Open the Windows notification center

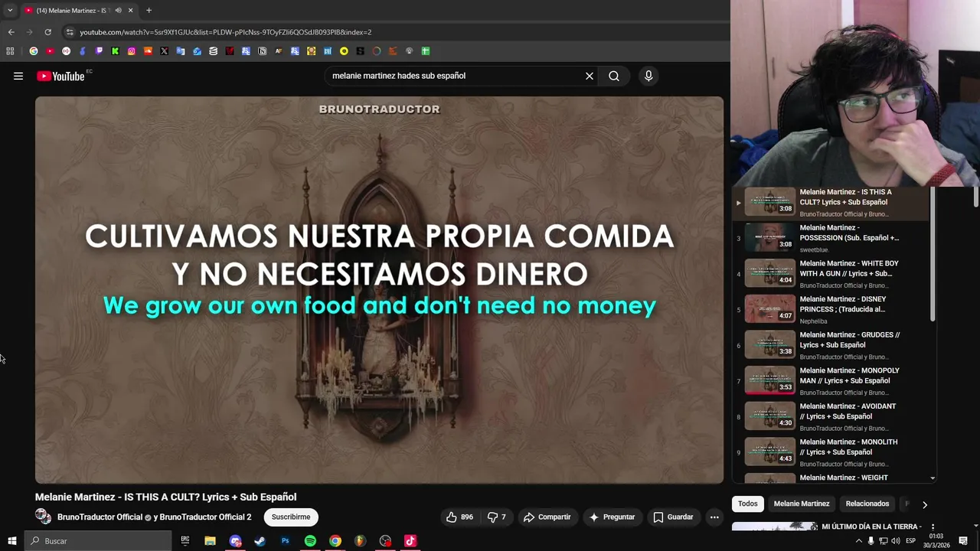[x=963, y=541]
